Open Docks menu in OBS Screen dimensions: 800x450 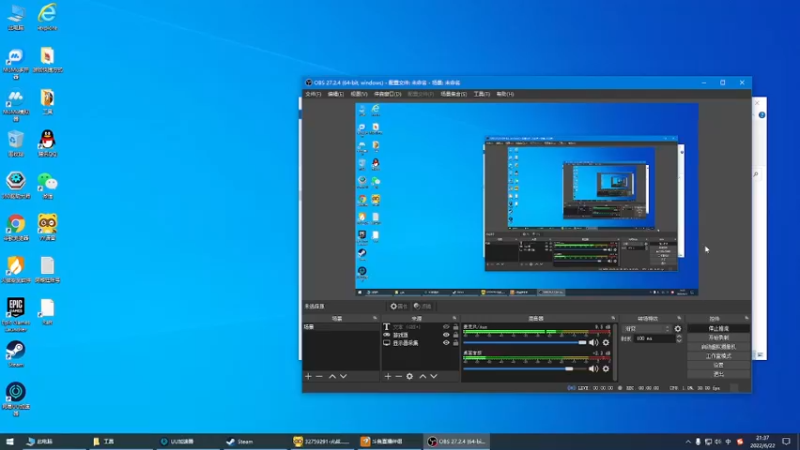(388, 94)
